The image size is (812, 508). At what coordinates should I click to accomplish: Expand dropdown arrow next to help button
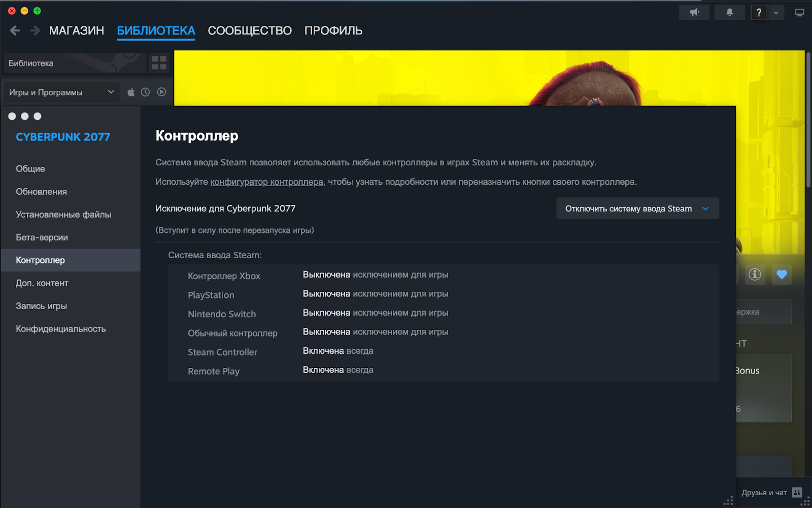point(776,13)
